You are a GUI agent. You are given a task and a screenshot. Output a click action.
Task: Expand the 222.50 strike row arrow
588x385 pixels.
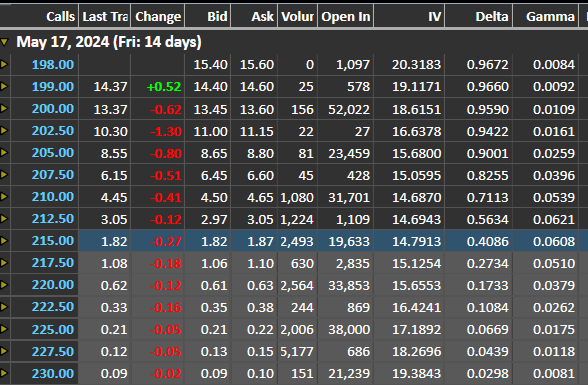pyautogui.click(x=4, y=307)
